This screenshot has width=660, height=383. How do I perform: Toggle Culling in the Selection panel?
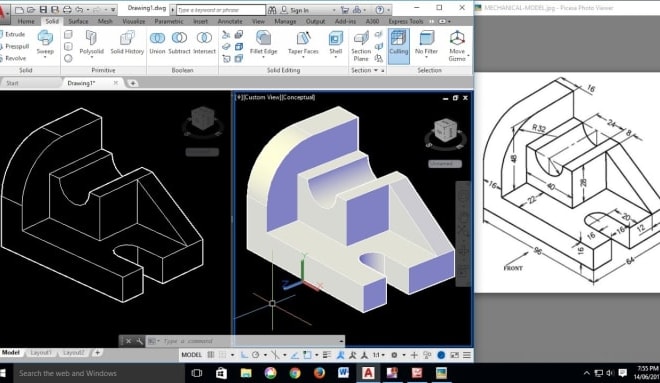click(x=398, y=46)
